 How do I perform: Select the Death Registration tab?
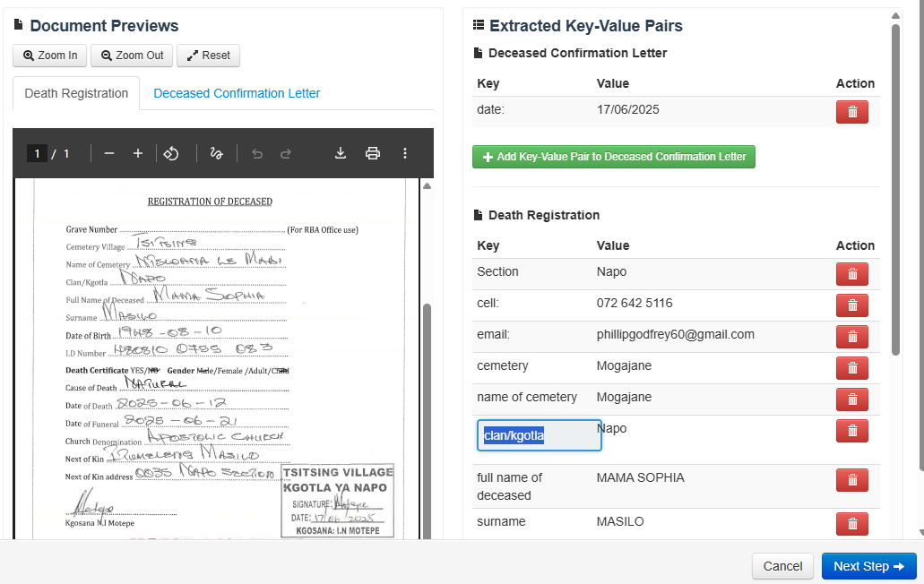(76, 93)
